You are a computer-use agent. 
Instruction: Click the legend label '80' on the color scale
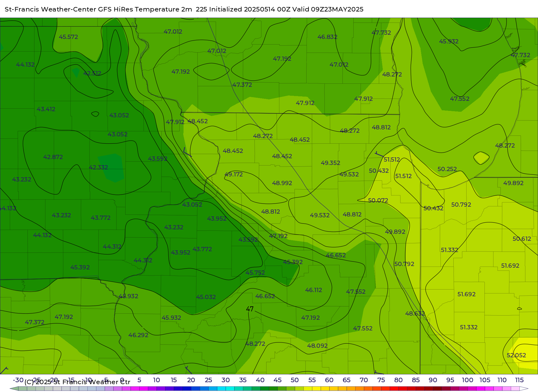398,380
